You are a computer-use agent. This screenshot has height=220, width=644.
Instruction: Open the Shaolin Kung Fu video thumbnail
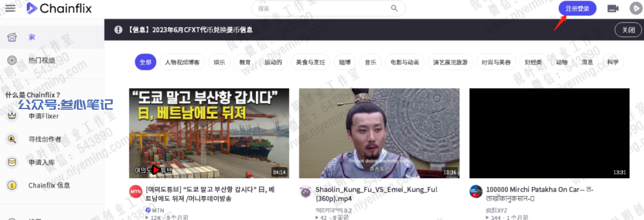(x=379, y=133)
